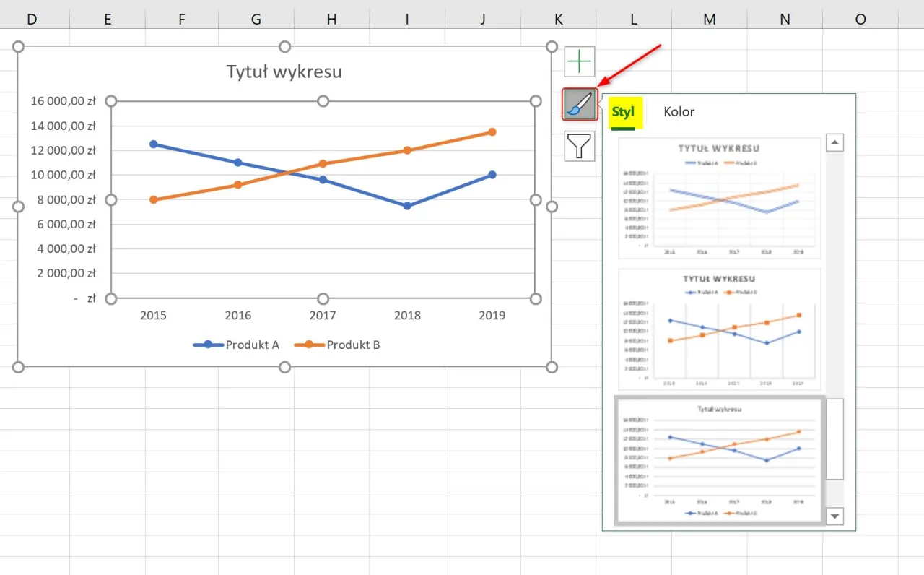The image size is (924, 575).
Task: Click the Produkt B data point for 2019
Action: pyautogui.click(x=492, y=132)
